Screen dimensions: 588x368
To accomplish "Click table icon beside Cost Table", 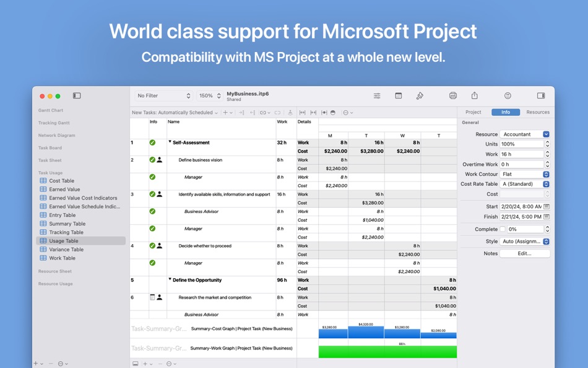I will pos(43,181).
